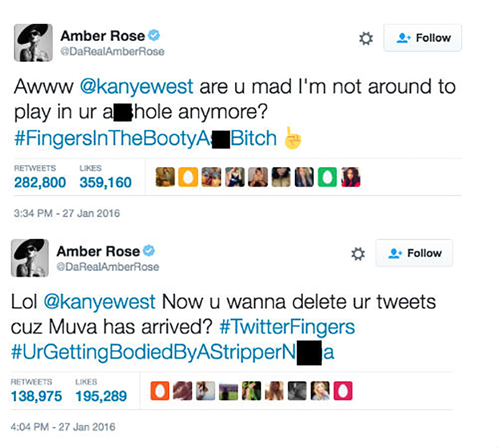Click Amber Rose profile photo on first tweet
Screen dimensions: 498x448
pyautogui.click(x=33, y=43)
